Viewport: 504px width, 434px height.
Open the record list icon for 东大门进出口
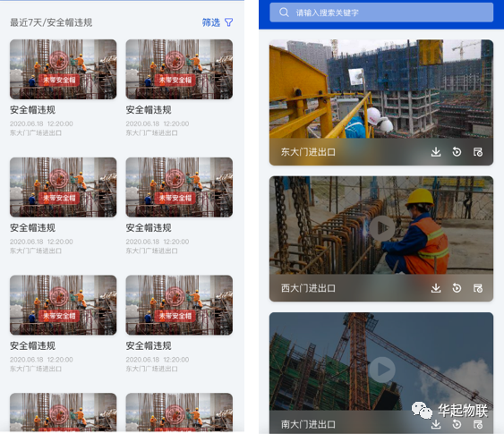click(478, 151)
